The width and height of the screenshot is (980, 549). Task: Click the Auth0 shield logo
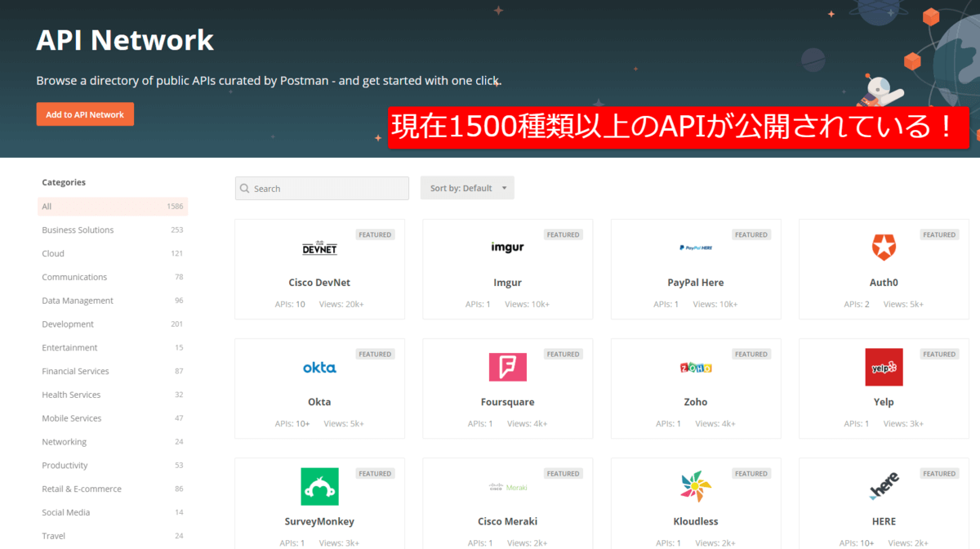884,247
